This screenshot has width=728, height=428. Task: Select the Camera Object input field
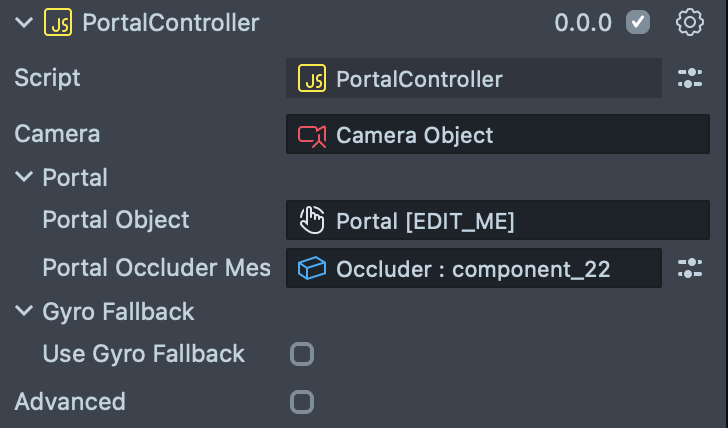(x=496, y=135)
